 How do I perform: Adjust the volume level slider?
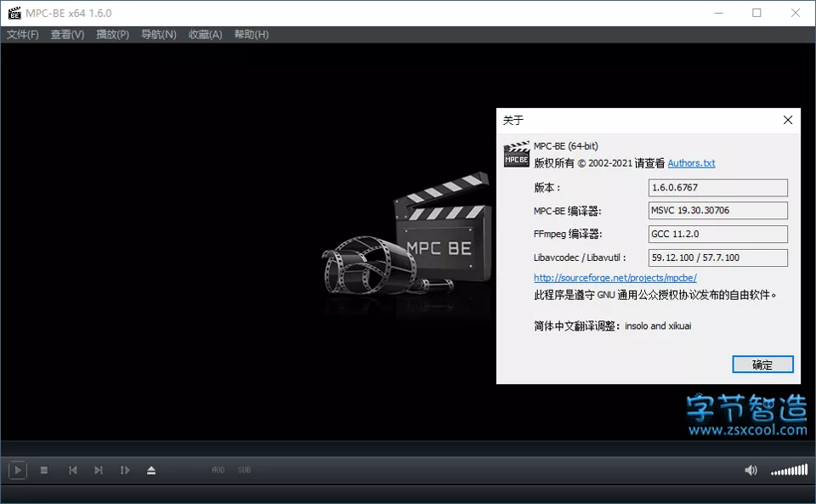pyautogui.click(x=790, y=470)
